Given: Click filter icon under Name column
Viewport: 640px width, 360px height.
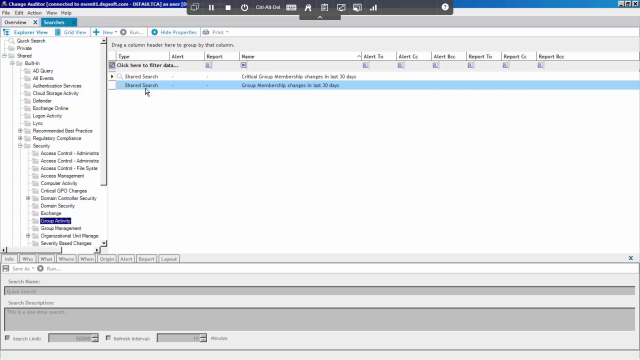Looking at the screenshot, I should pos(243,65).
